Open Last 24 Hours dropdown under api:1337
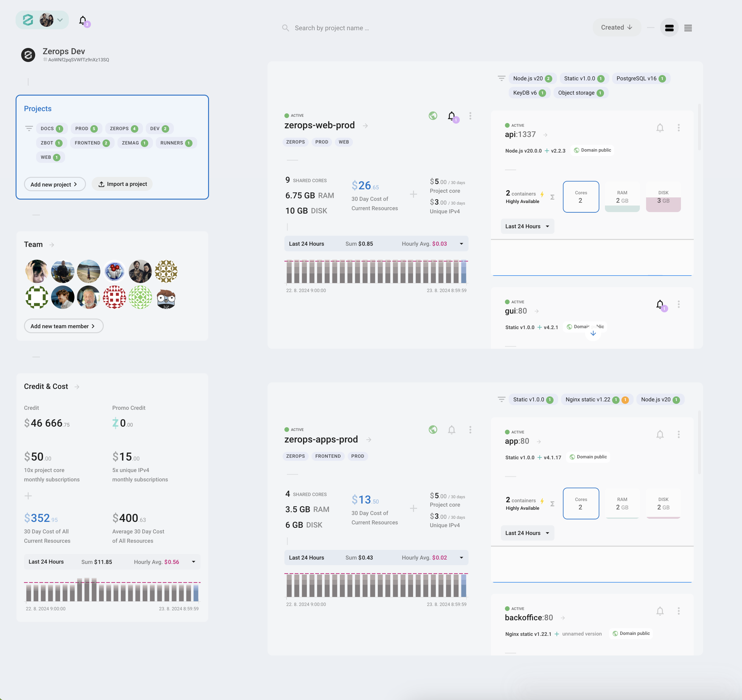 [x=527, y=226]
